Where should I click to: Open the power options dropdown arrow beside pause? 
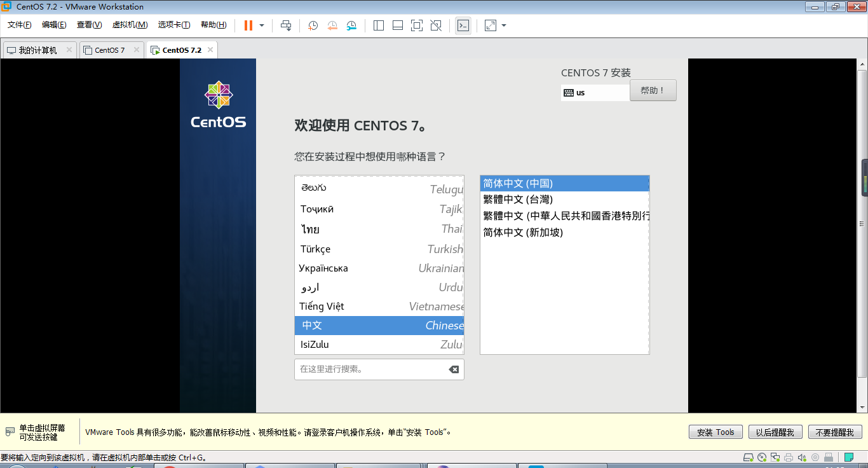[262, 25]
